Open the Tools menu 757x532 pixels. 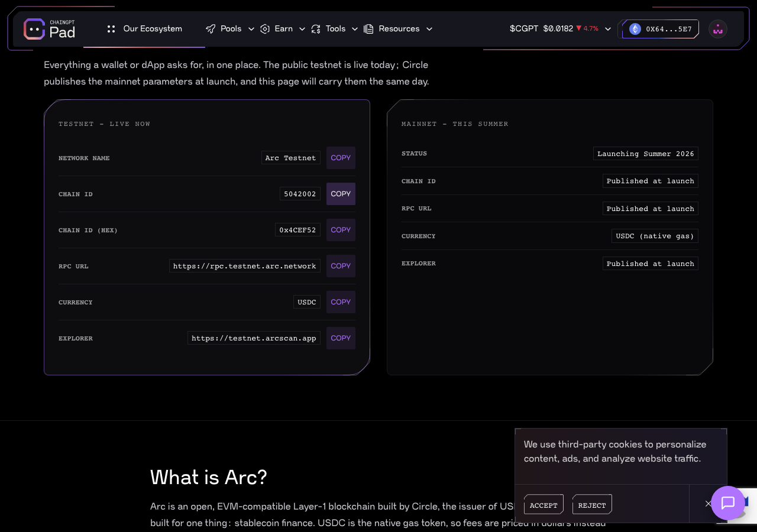pos(335,29)
